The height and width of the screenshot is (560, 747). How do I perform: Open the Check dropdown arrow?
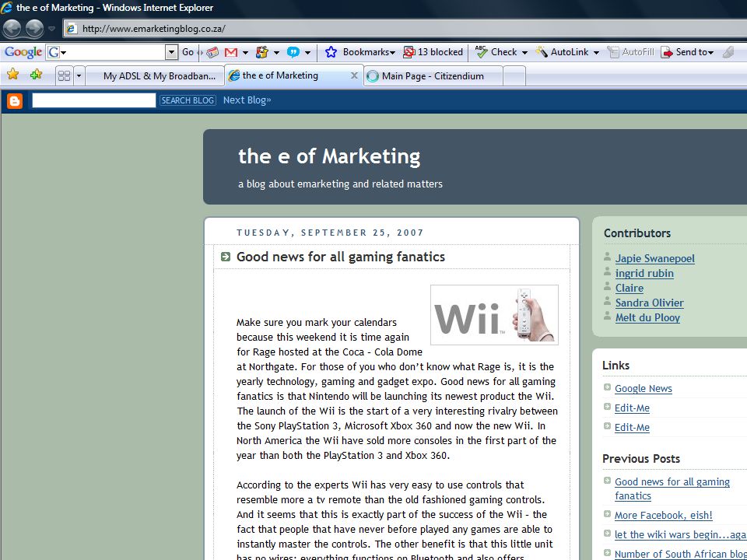(524, 52)
